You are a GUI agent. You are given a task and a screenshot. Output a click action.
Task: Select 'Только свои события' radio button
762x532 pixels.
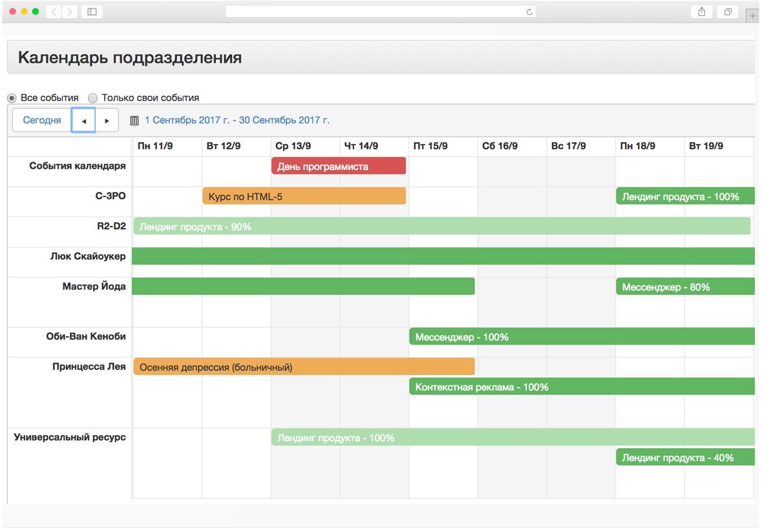tap(92, 98)
